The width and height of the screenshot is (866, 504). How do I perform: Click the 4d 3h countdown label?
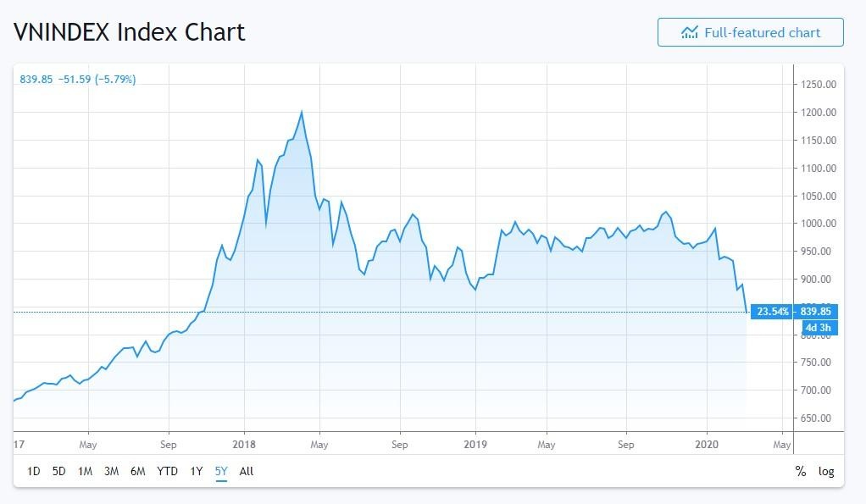[x=819, y=327]
